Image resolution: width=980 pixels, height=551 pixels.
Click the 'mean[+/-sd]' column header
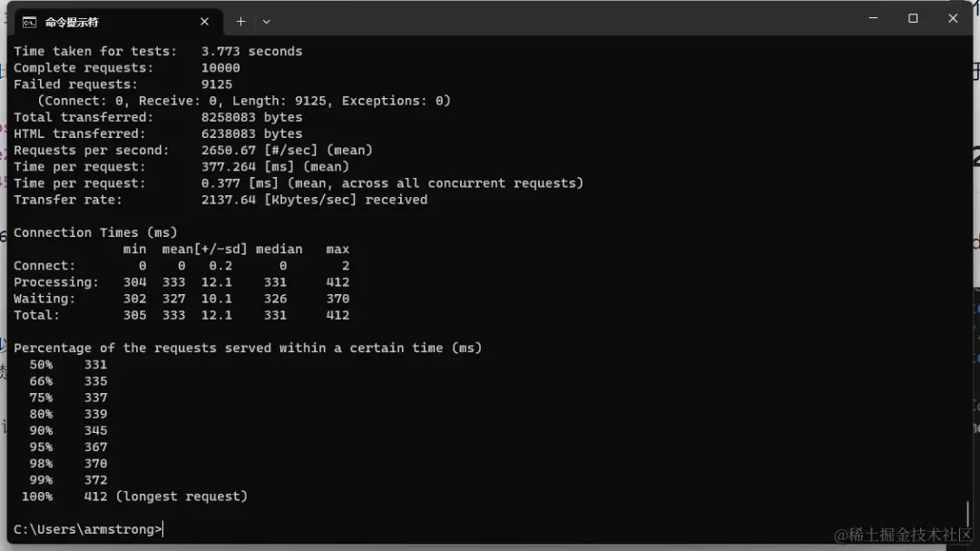204,249
